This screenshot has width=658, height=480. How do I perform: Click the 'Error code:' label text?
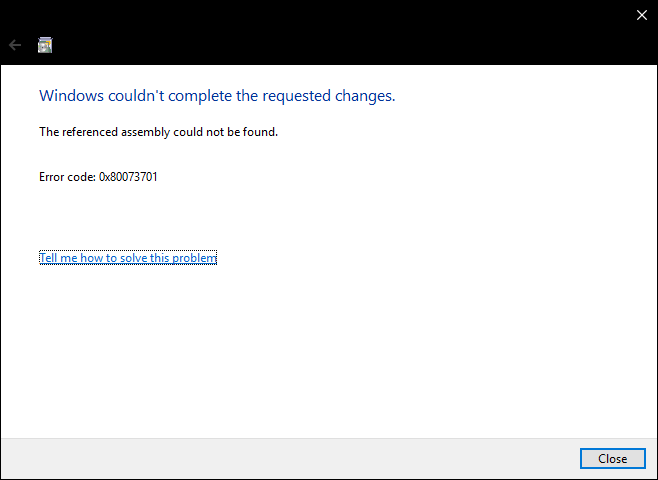click(x=67, y=177)
